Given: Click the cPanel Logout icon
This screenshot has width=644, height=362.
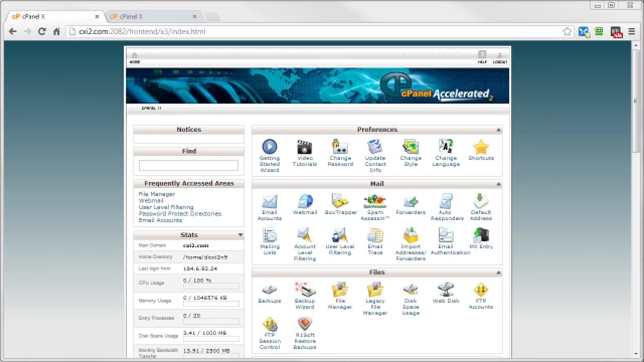Looking at the screenshot, I should tap(500, 57).
